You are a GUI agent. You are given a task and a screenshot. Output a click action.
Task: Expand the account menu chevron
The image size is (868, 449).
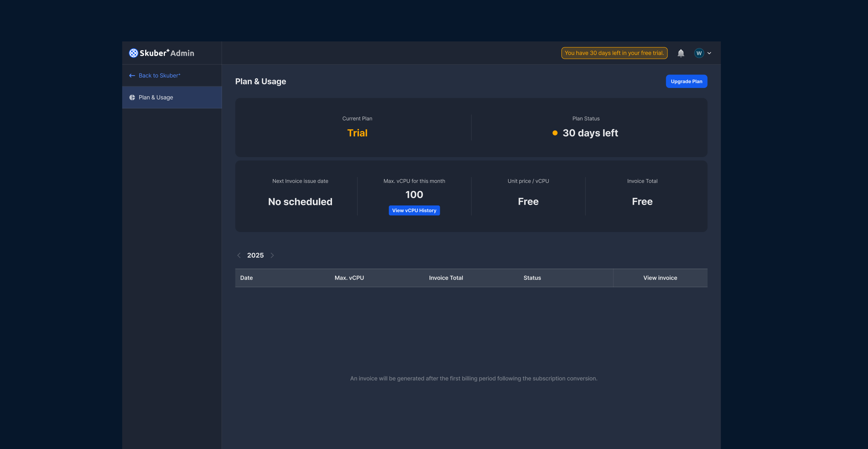pos(710,53)
